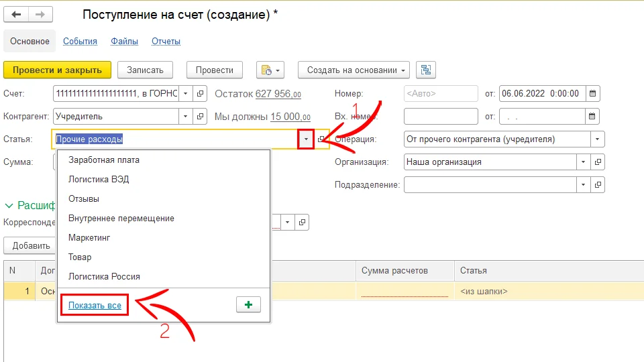Click the Вх. номер input field

click(x=440, y=117)
